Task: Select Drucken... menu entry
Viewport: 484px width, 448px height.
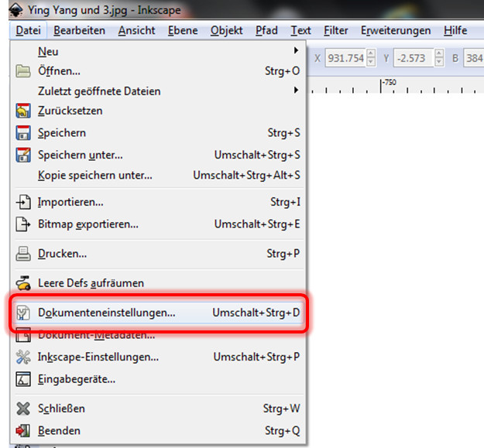Action: click(x=158, y=254)
